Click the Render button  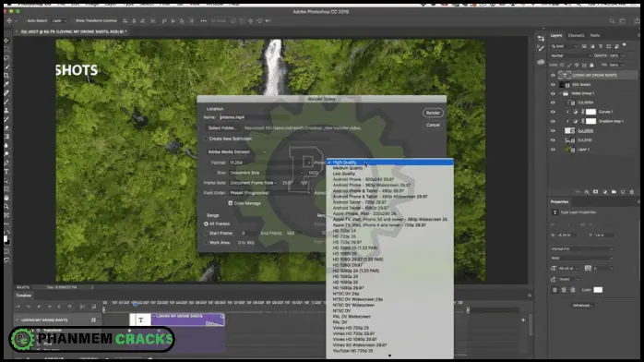[433, 113]
